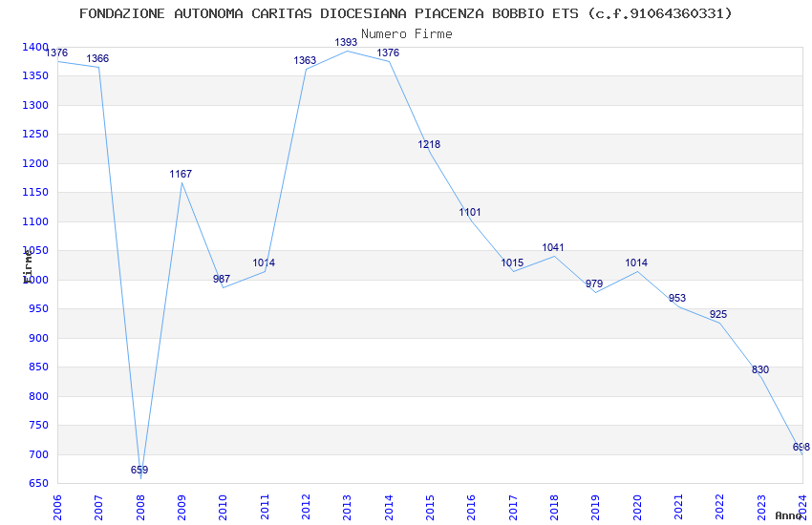
Task: Click the 2023 year label on the axis
Action: point(761,508)
